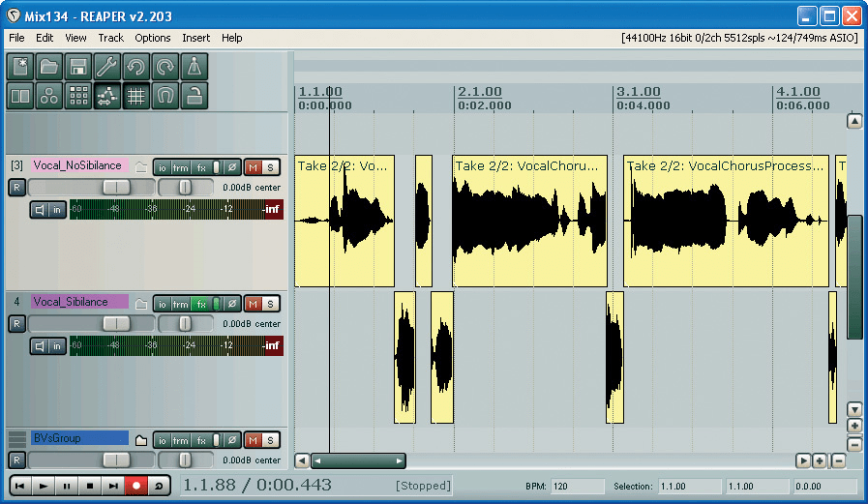Mute the Vocal_NoSibilance track
The image size is (868, 504).
point(253,167)
